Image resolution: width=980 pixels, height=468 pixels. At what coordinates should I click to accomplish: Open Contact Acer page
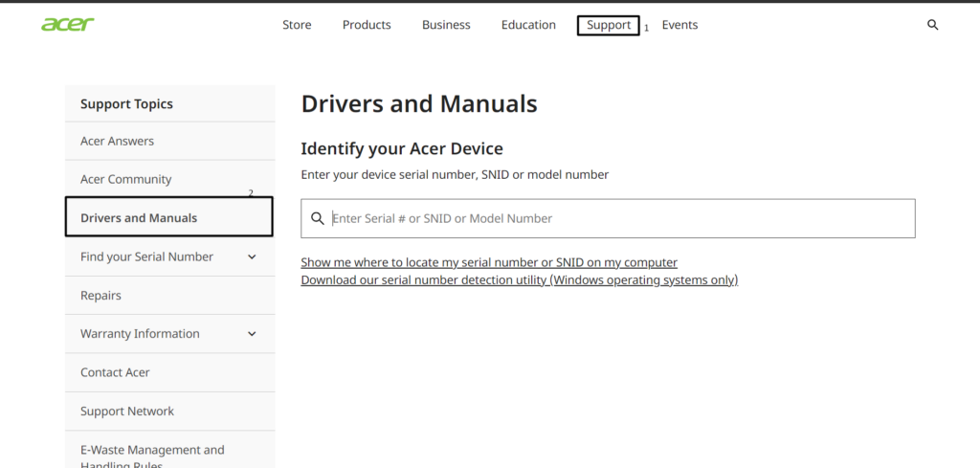tap(115, 372)
